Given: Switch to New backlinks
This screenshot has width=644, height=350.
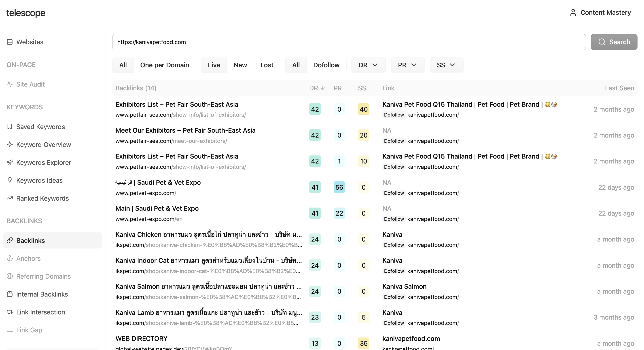Looking at the screenshot, I should [x=240, y=65].
